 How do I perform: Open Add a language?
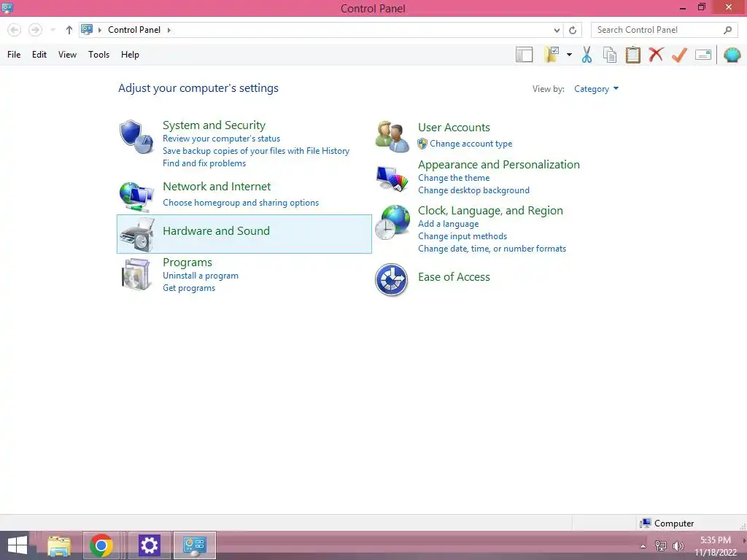tap(449, 224)
